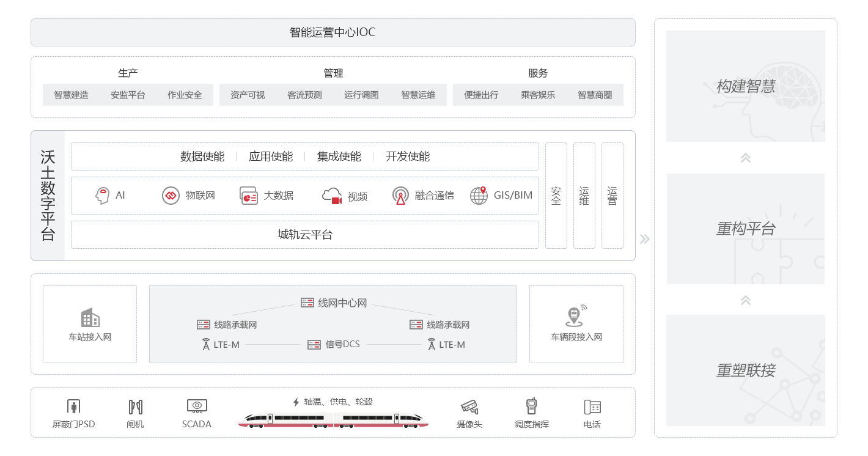Open the 大数据 big data icon

[248, 194]
